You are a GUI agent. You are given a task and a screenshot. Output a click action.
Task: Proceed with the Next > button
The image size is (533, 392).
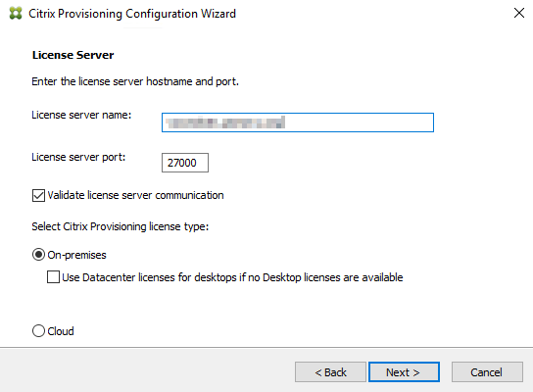(x=404, y=372)
